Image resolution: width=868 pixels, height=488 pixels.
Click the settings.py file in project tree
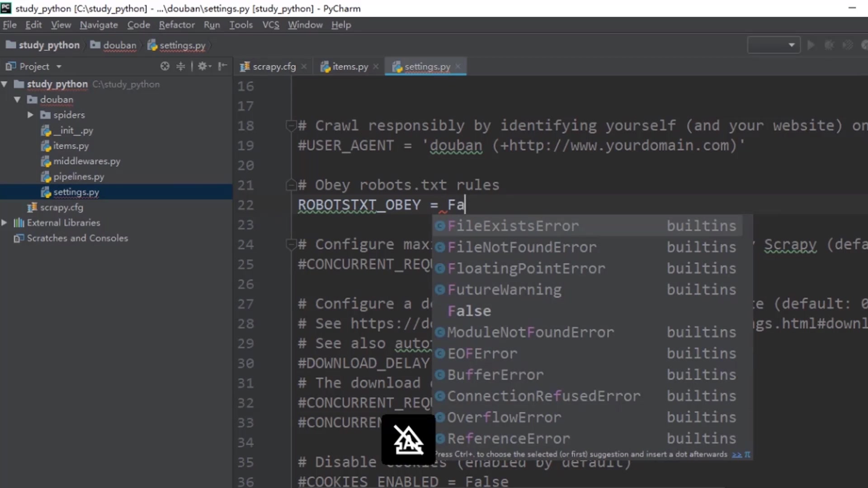pyautogui.click(x=75, y=192)
